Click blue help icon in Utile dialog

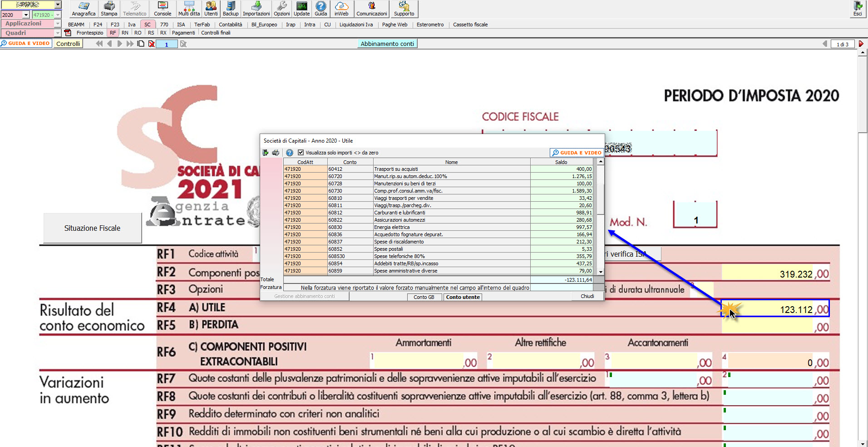[290, 153]
